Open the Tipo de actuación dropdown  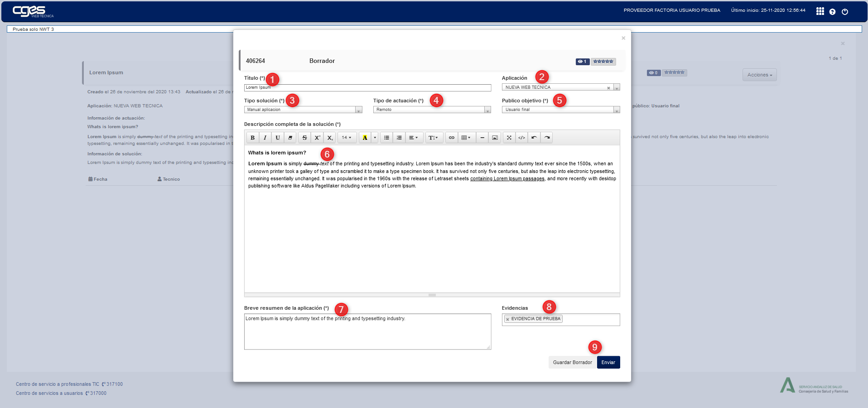432,110
